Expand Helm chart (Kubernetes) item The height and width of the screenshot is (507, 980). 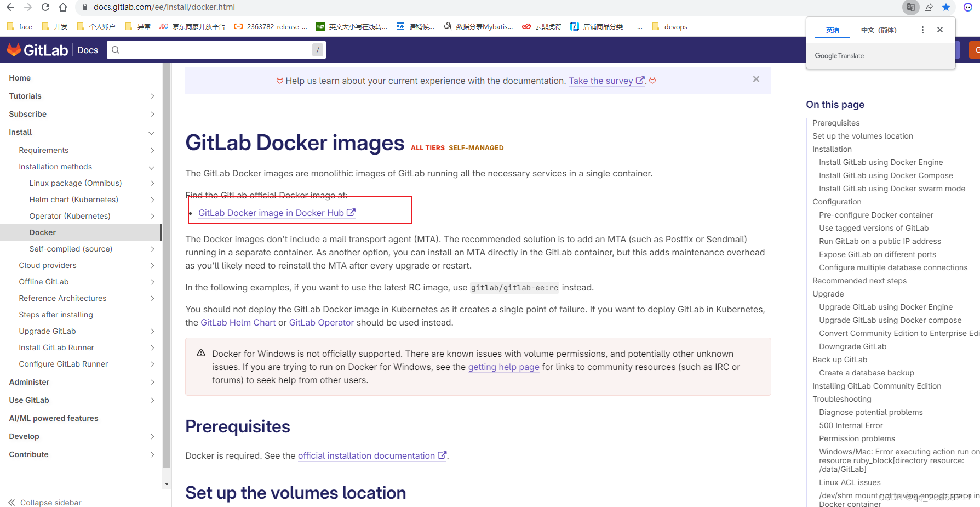pos(152,200)
